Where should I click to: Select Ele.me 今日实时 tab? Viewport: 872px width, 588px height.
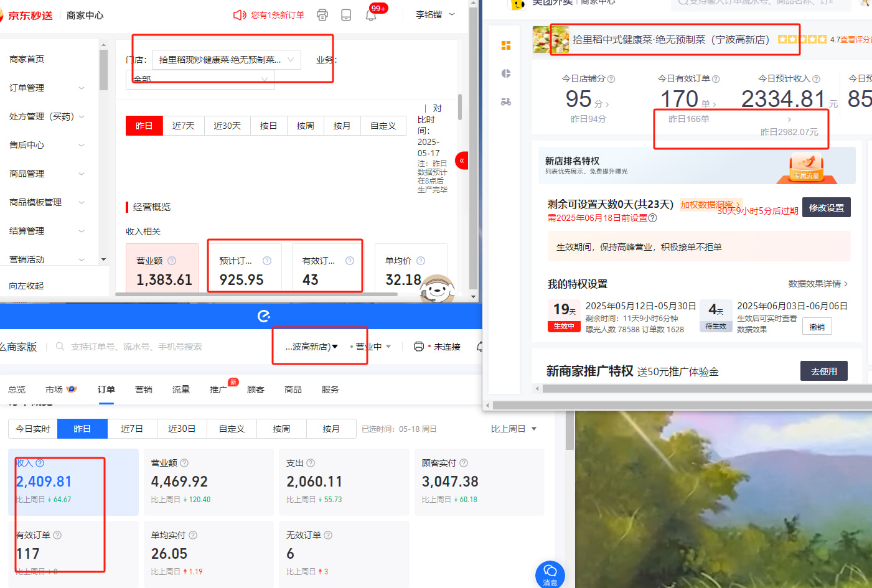point(33,429)
